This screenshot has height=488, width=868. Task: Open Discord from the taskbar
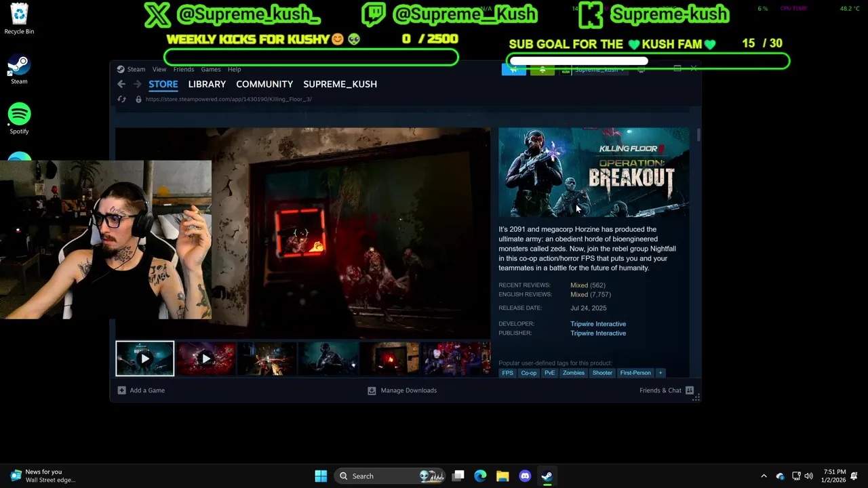(x=525, y=476)
